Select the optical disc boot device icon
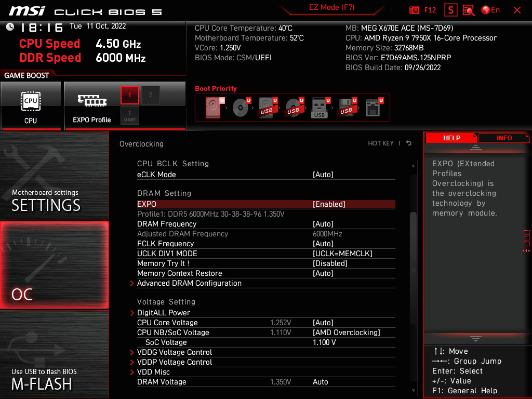Viewport: 532px width, 399px height. pos(242,108)
